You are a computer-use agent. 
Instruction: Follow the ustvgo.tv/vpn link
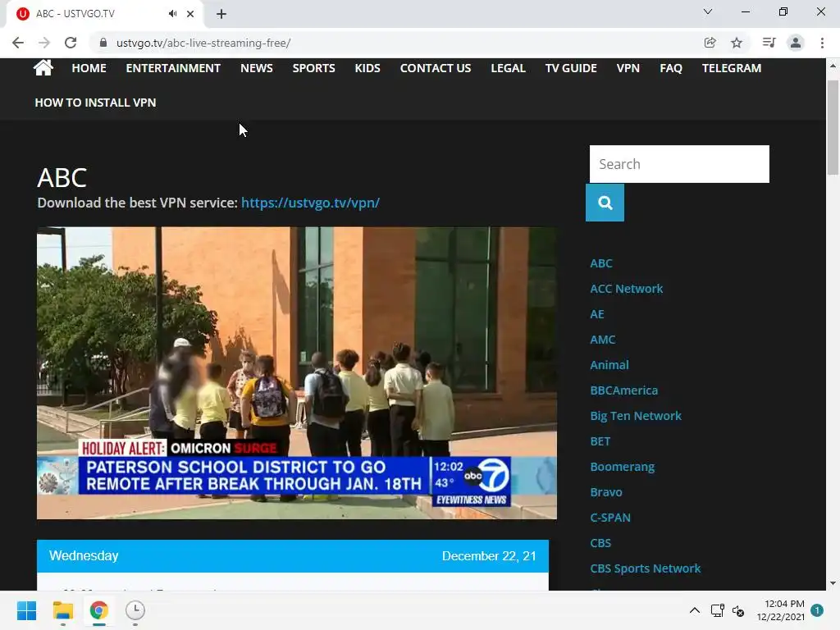pos(310,203)
